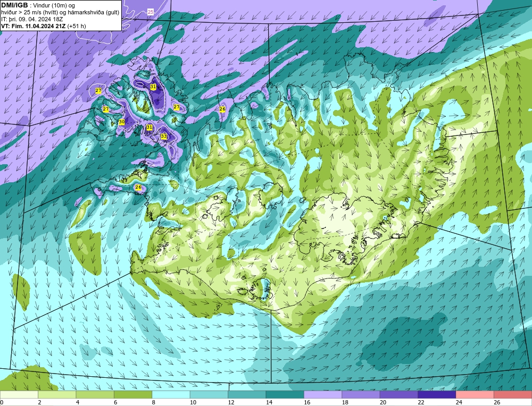Click the 8–10 m/s light cyan legend swatch

coord(171,394)
